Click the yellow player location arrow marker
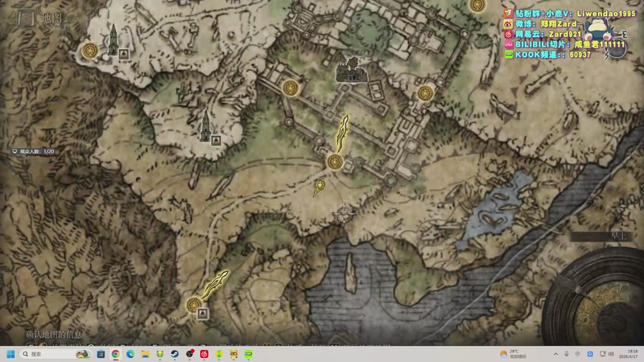The height and width of the screenshot is (362, 644). pos(319,187)
